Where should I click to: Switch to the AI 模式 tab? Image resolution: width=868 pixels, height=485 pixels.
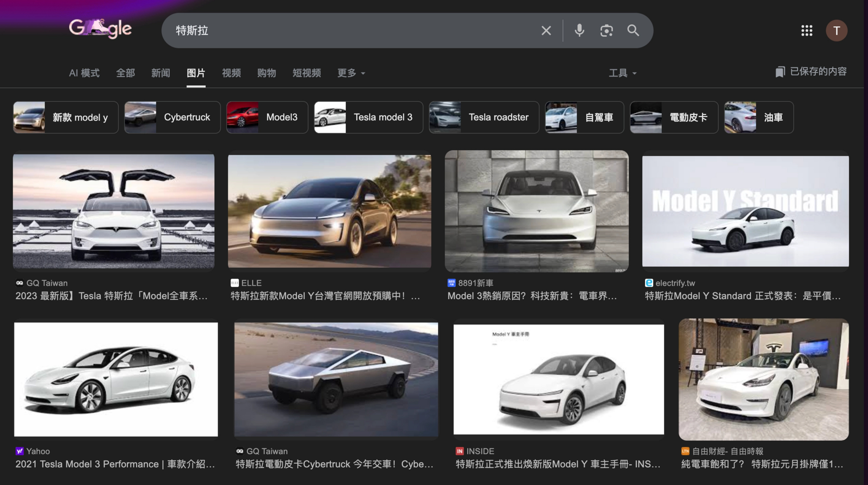[x=84, y=73]
